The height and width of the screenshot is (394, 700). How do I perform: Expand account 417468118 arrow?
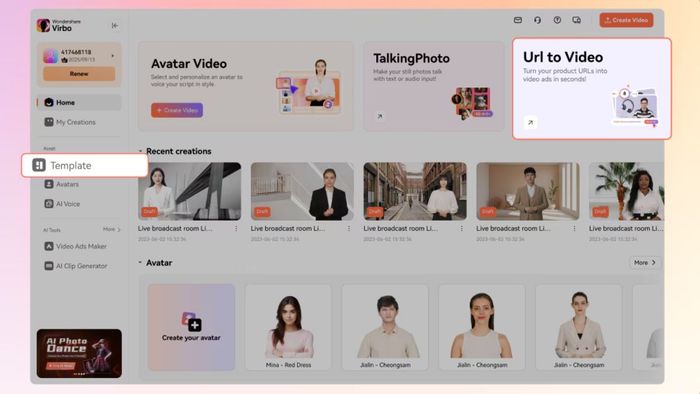pyautogui.click(x=112, y=56)
